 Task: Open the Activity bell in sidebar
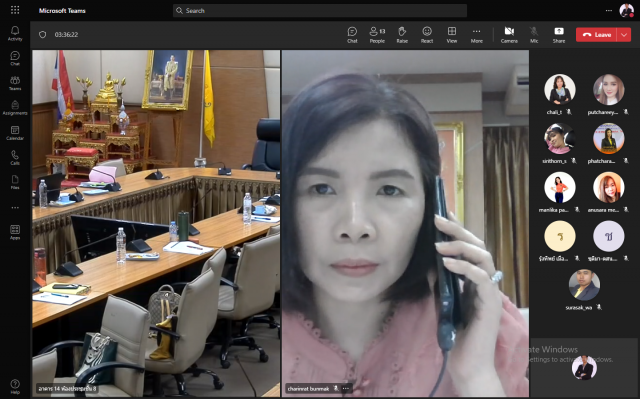(15, 33)
